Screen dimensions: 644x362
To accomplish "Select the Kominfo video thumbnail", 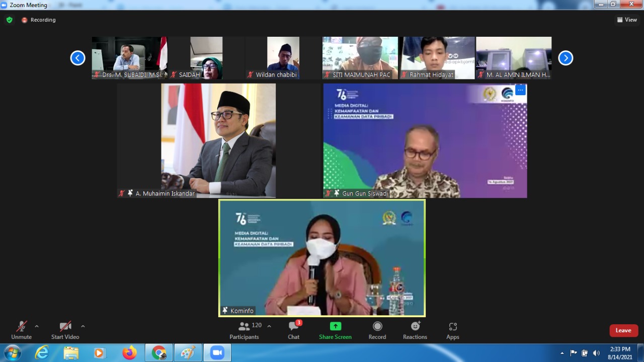I will [321, 258].
